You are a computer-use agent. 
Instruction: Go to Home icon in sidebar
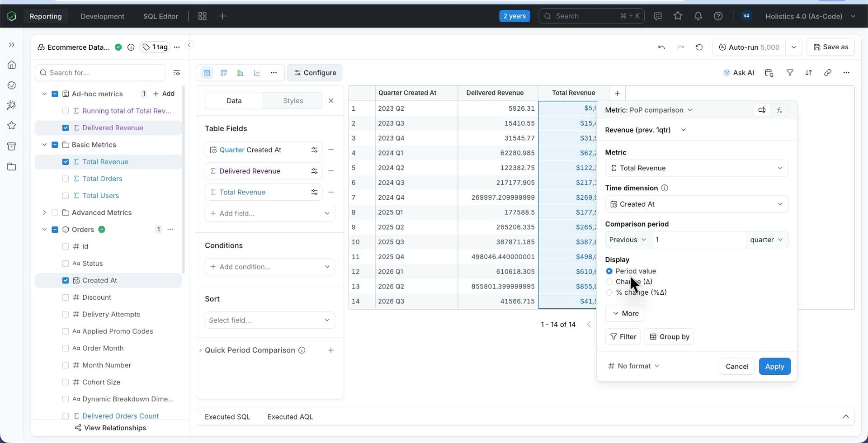click(x=12, y=65)
